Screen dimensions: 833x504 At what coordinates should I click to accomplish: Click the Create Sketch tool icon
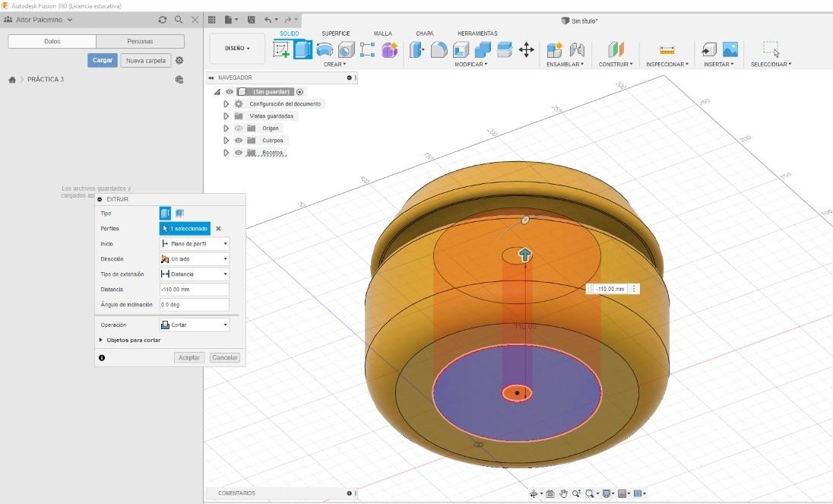(x=281, y=49)
